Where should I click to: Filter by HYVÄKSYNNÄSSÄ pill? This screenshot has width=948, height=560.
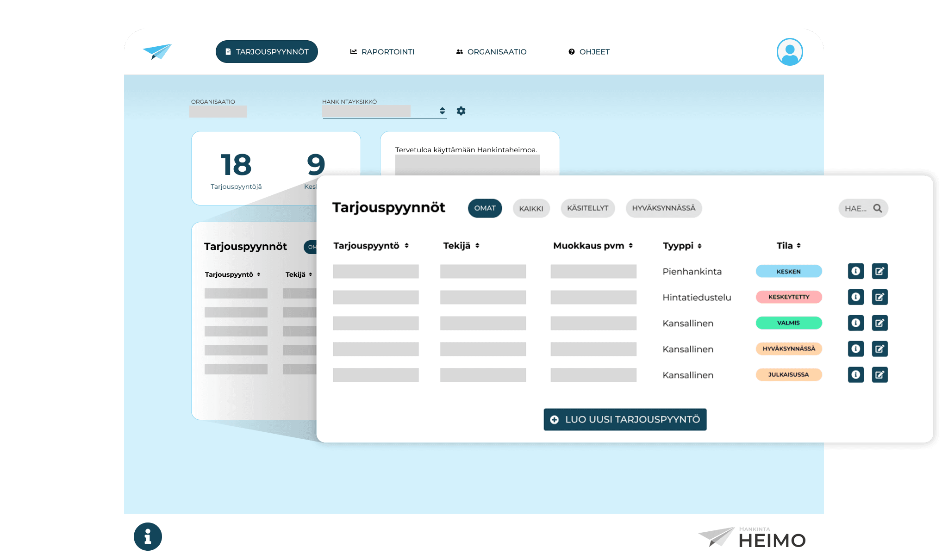point(663,208)
